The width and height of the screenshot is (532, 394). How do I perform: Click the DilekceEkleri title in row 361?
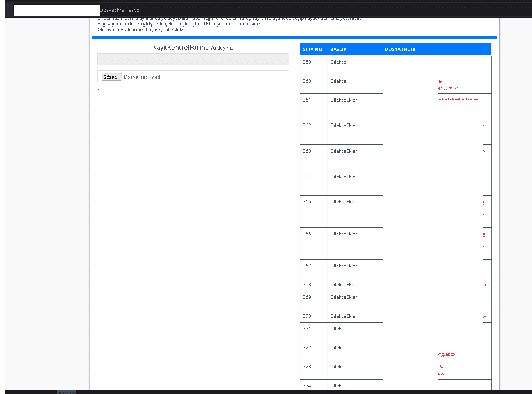[344, 100]
